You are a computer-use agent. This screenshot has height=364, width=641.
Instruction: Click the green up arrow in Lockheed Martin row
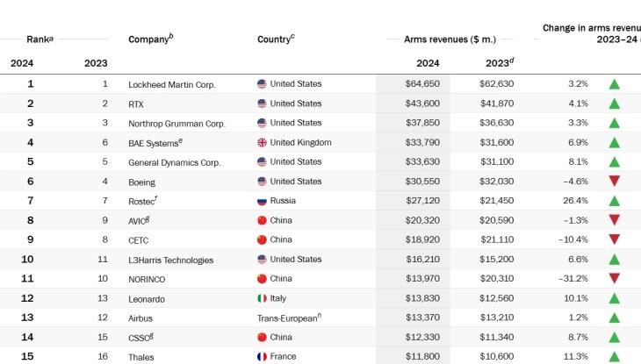pyautogui.click(x=615, y=84)
